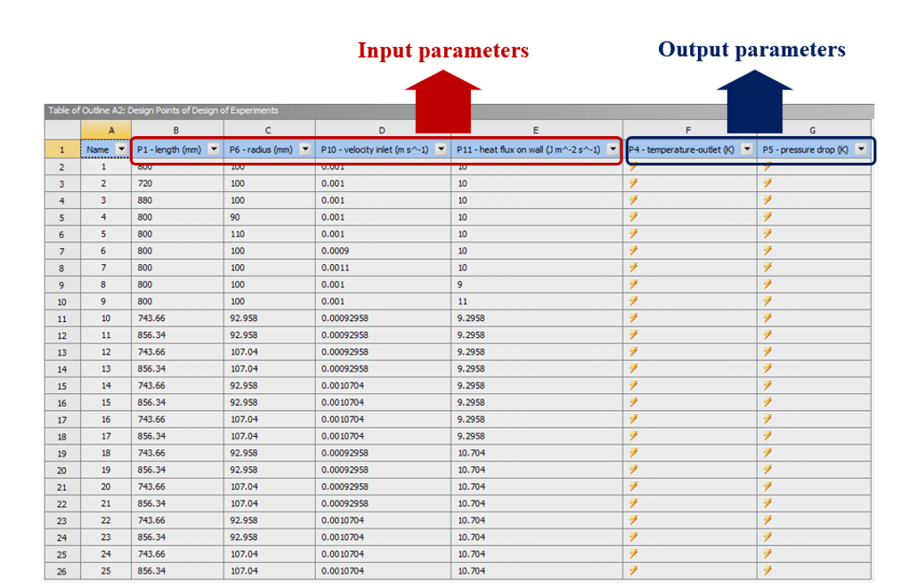The image size is (909, 588).
Task: Open the P10 - velocity inlet dropdown arrow
Action: pos(441,149)
